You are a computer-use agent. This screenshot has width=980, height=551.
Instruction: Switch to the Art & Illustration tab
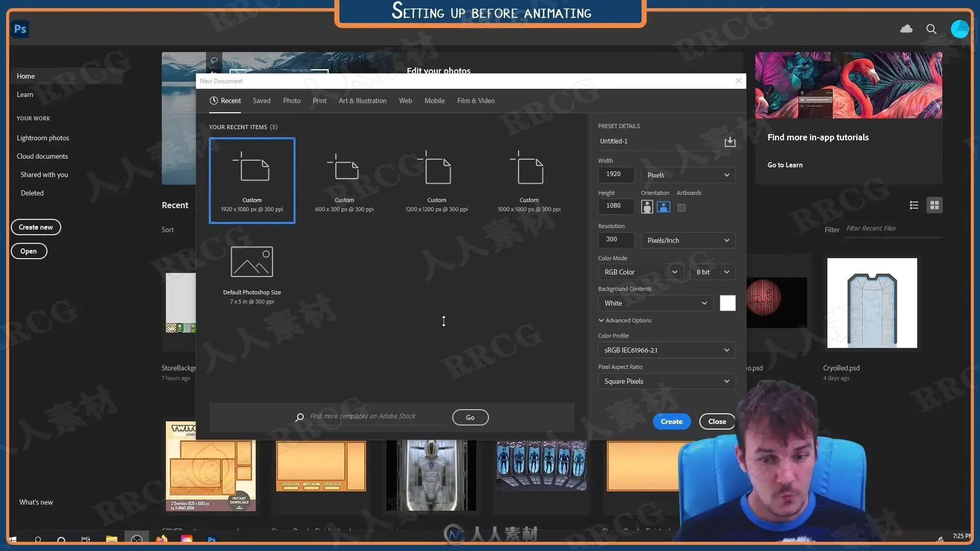point(363,101)
